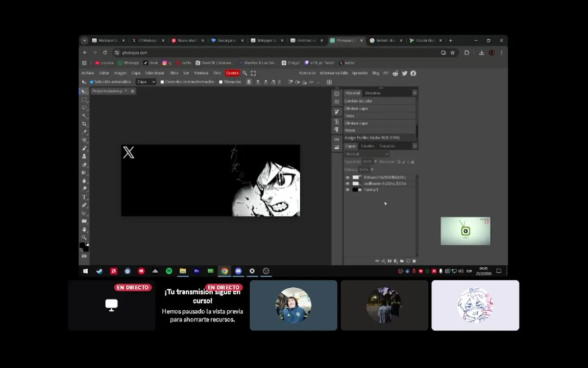Open the Capa auto-select dropdown

146,82
